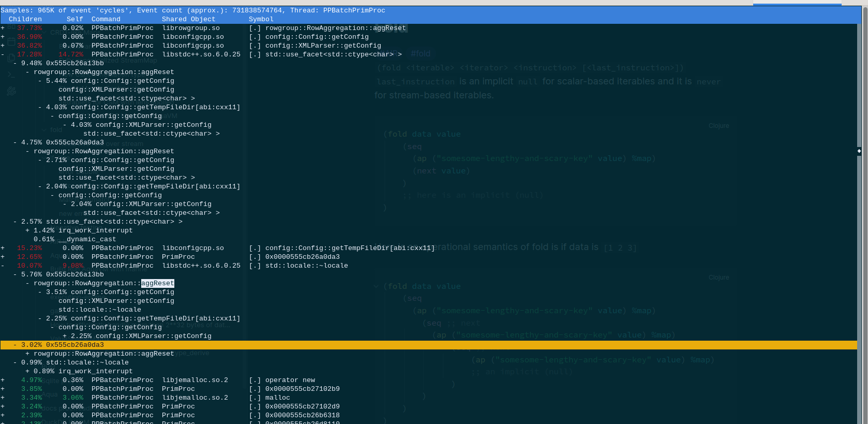Expand the 15.23% getTempFileDir row
This screenshot has height=424, width=868.
[x=3, y=248]
